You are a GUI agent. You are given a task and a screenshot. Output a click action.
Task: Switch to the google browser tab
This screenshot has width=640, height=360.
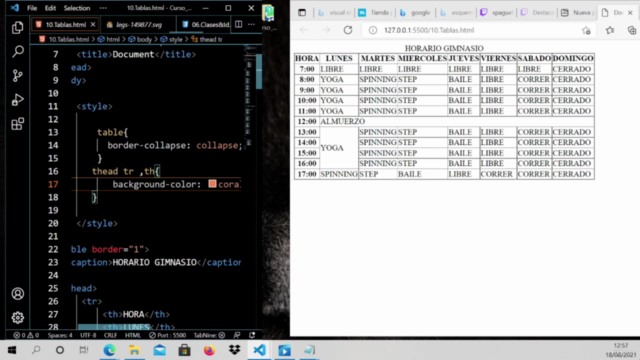415,13
